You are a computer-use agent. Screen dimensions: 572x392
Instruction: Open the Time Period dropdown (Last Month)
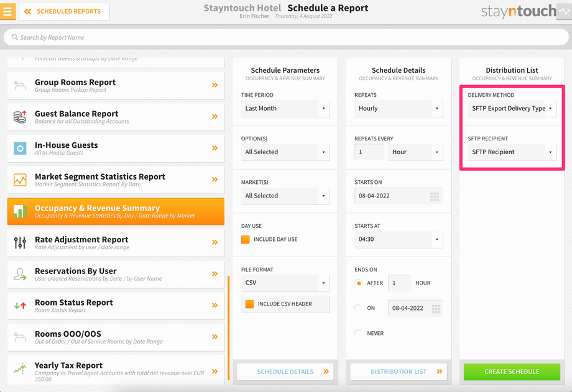coord(285,108)
